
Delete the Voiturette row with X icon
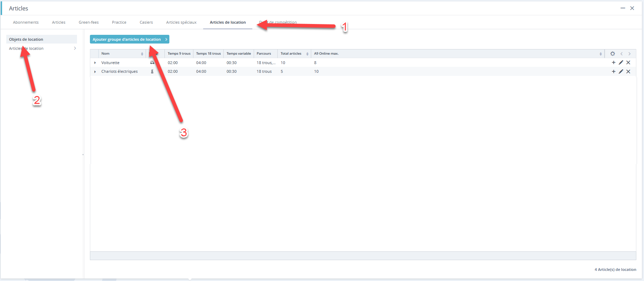[x=628, y=63]
